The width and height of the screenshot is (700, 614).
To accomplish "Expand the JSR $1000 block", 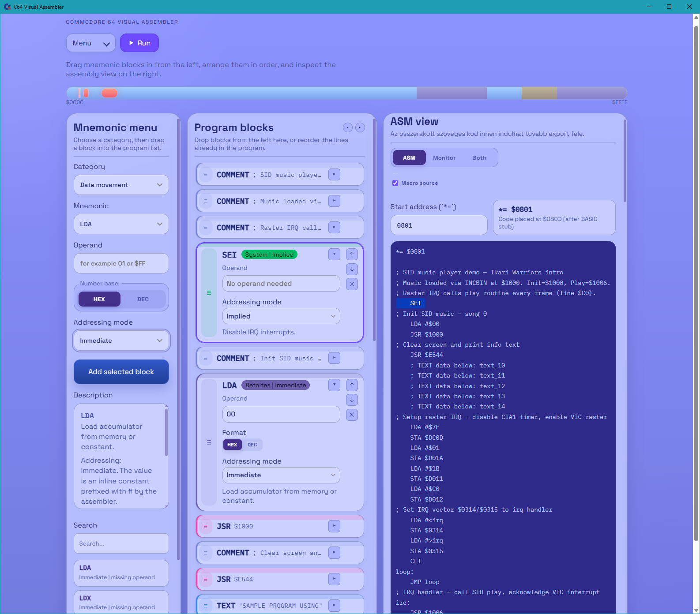I will pyautogui.click(x=334, y=526).
